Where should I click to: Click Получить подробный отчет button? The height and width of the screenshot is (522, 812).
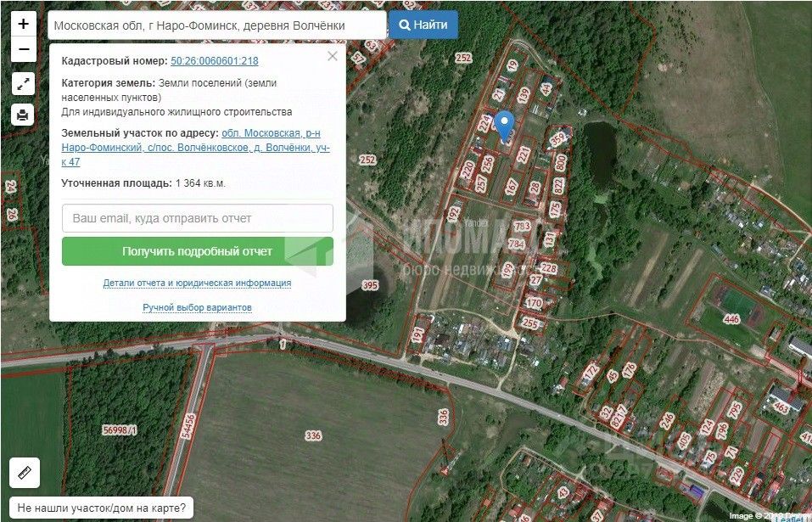coord(198,251)
